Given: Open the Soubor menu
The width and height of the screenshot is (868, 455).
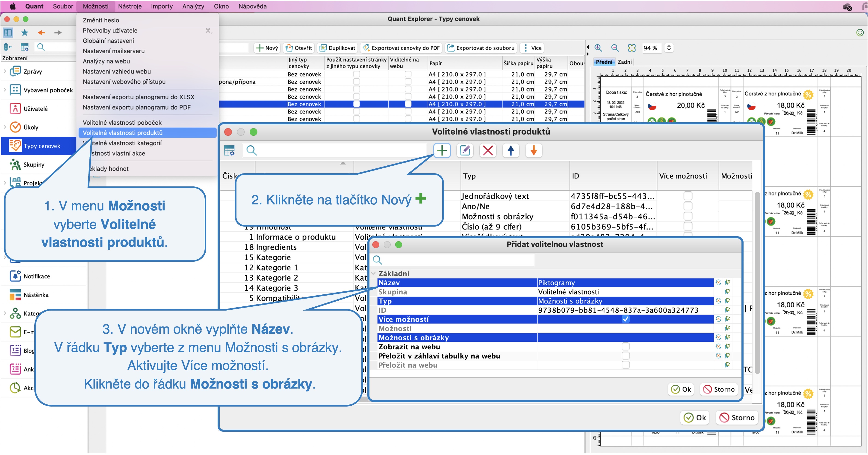Looking at the screenshot, I should [x=63, y=6].
